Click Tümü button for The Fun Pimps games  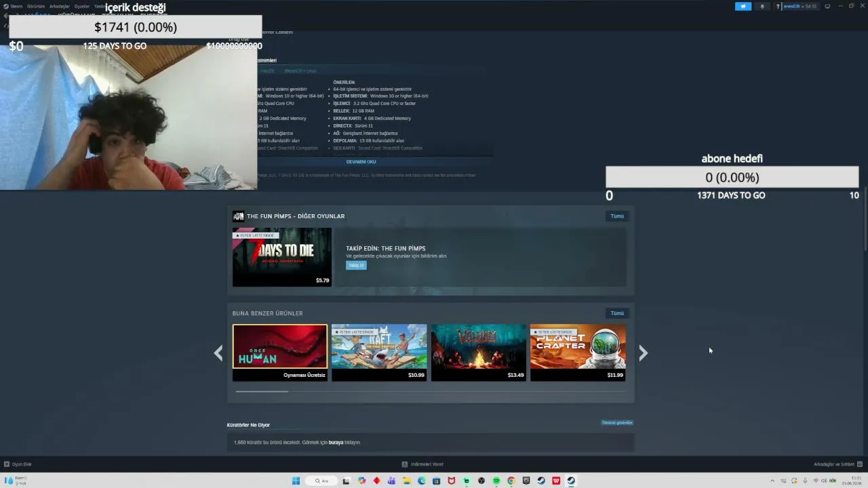[617, 216]
